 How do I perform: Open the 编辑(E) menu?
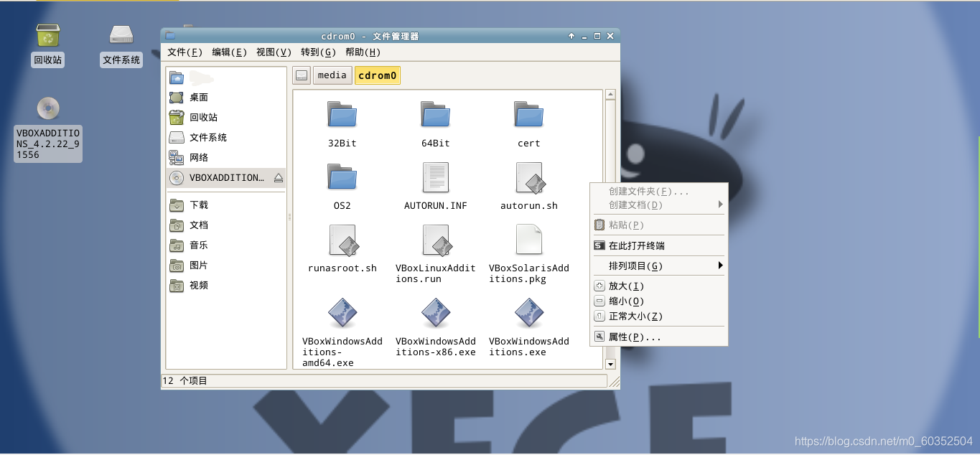click(x=230, y=52)
